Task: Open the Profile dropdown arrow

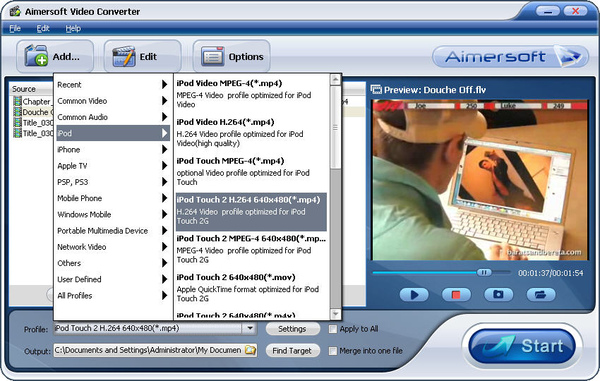Action: (x=249, y=328)
